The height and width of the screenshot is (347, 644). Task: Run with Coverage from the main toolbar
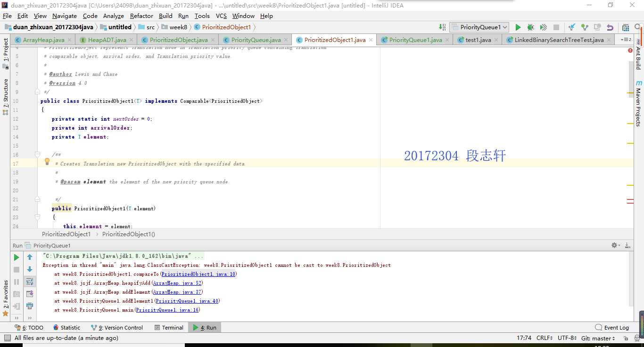tap(543, 27)
